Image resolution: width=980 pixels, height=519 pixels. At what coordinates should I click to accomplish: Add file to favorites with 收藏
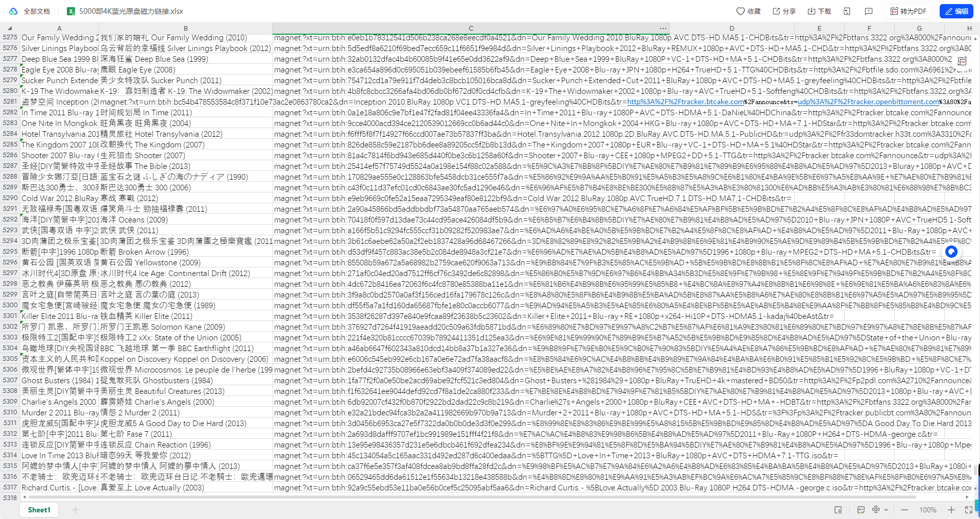tap(748, 11)
